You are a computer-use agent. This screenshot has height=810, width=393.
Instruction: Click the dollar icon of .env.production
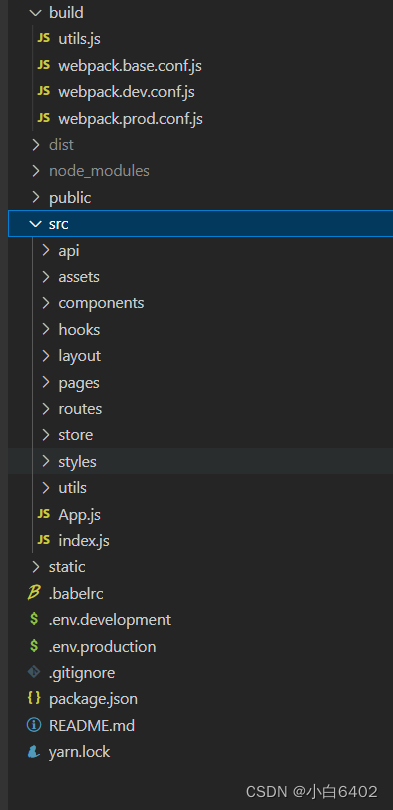point(34,646)
